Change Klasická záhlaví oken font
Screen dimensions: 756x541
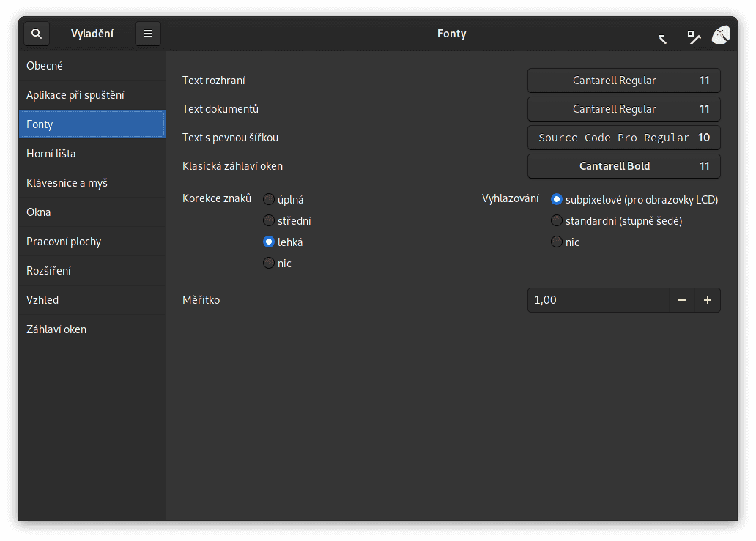[623, 166]
